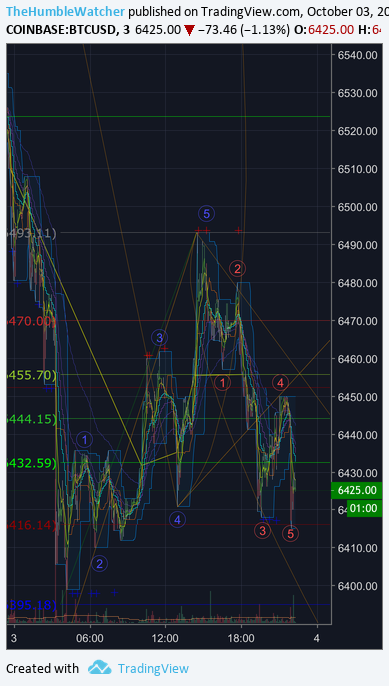
Task: Click the green 6425.00 current price tag
Action: click(357, 490)
